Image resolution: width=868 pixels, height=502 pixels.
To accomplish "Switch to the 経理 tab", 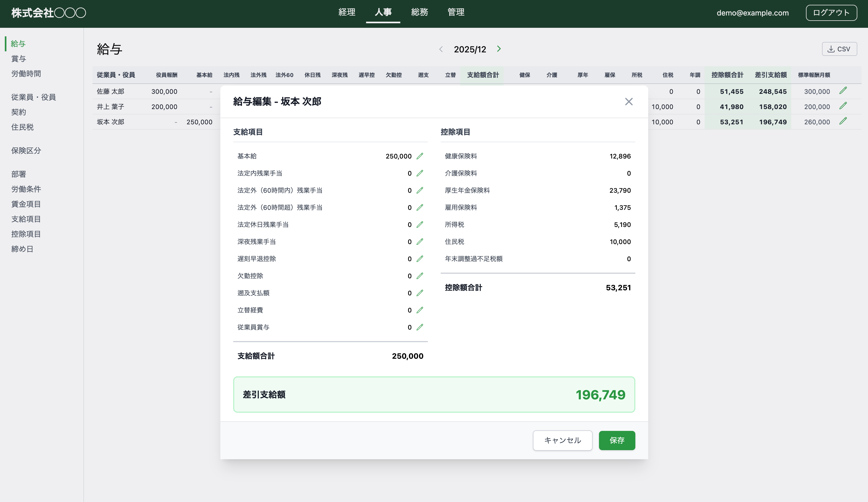I will (x=347, y=12).
